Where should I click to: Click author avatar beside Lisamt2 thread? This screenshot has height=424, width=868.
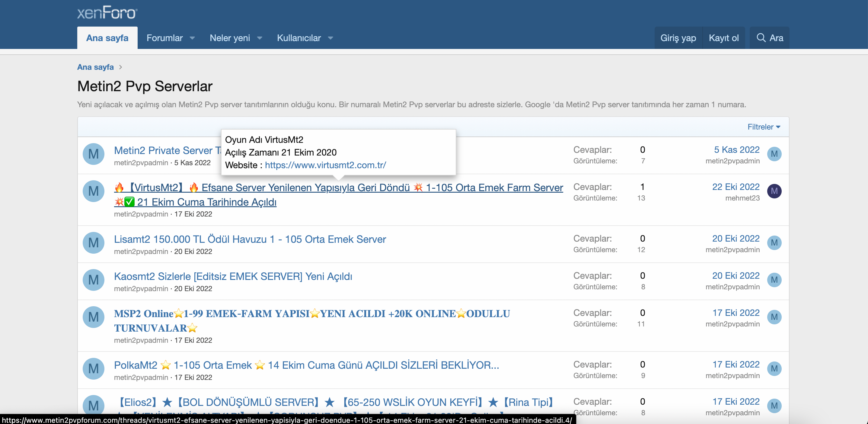point(93,243)
